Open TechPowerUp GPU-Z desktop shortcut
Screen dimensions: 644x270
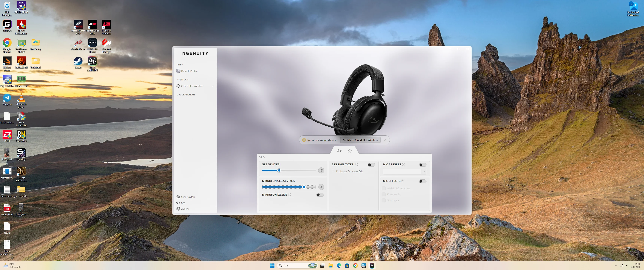click(21, 46)
